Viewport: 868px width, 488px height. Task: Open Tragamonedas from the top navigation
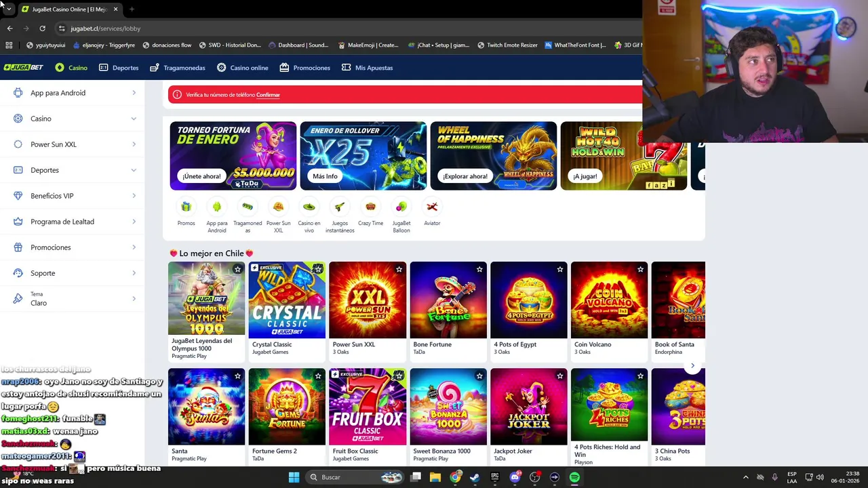[178, 68]
